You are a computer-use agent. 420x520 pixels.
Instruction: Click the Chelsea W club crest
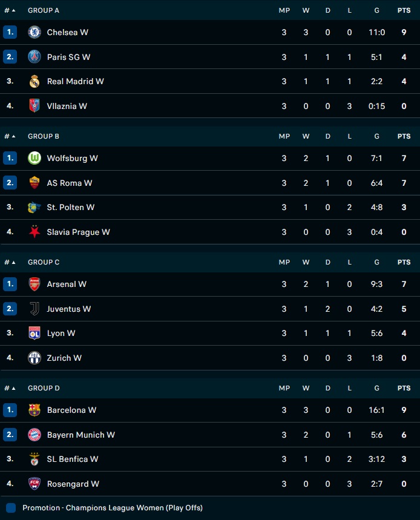click(x=34, y=32)
